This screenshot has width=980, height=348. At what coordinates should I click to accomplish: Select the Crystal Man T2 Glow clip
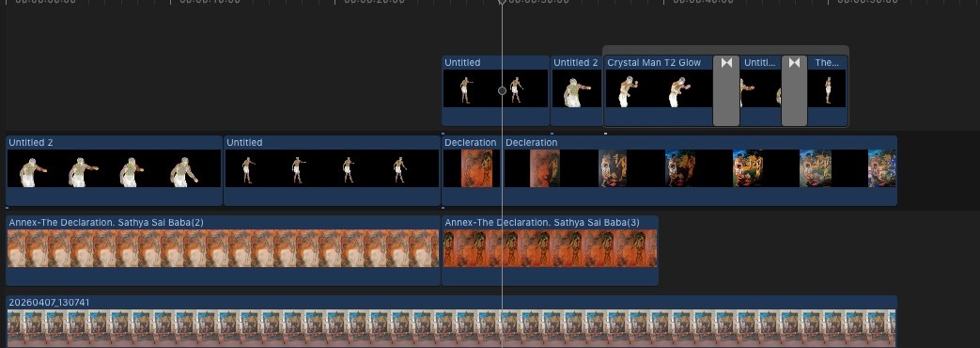click(659, 90)
